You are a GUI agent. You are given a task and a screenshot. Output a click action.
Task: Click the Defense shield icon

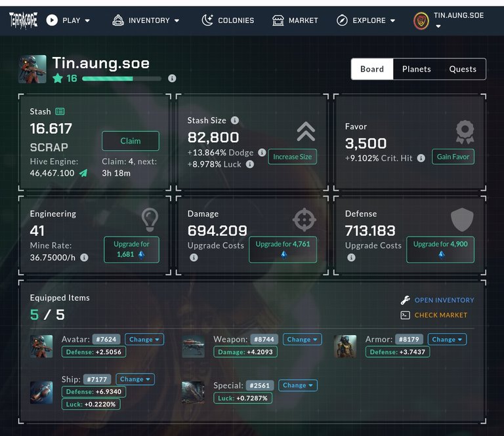click(462, 220)
